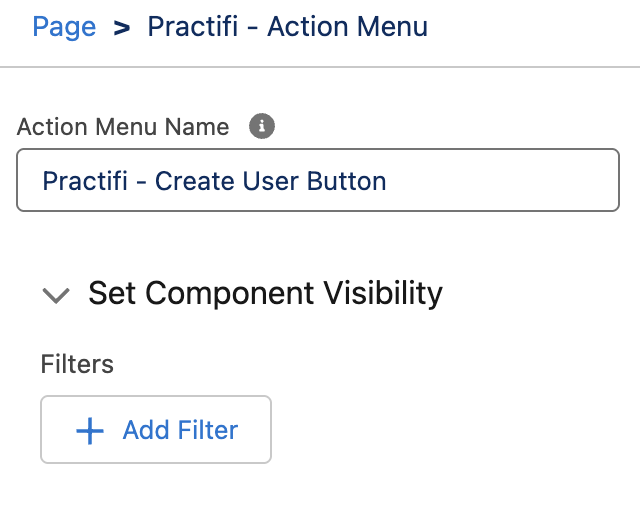Click the info icon beside Action Menu Name

[261, 127]
